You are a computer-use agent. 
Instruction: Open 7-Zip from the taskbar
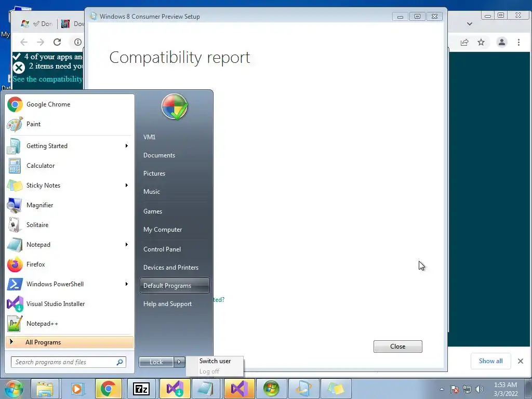click(141, 389)
